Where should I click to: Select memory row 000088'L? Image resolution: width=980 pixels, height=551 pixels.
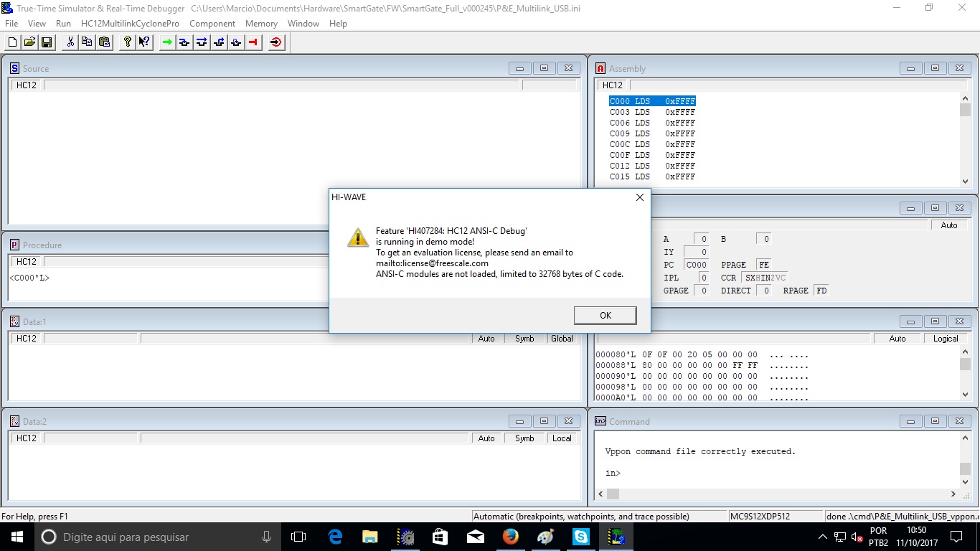[x=702, y=365]
